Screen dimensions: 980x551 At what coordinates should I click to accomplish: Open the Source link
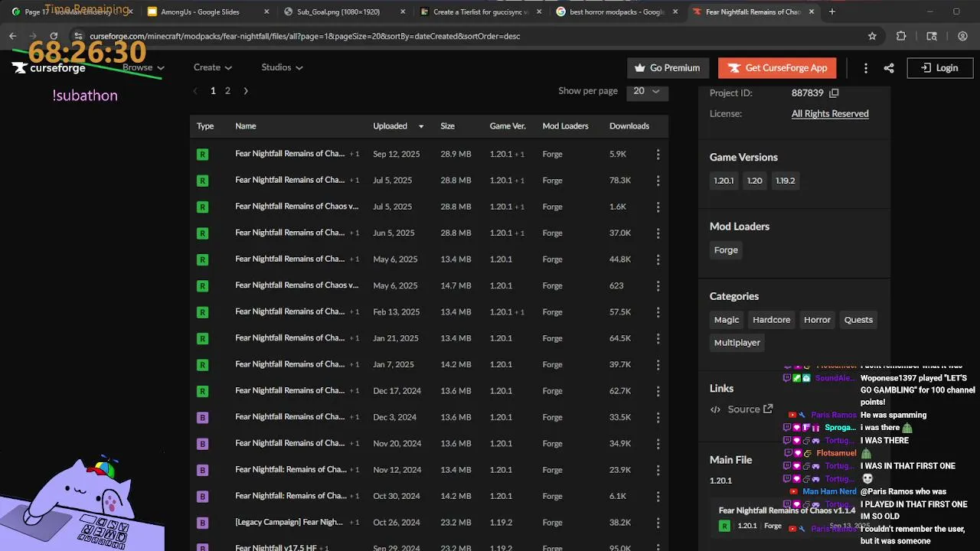click(742, 409)
